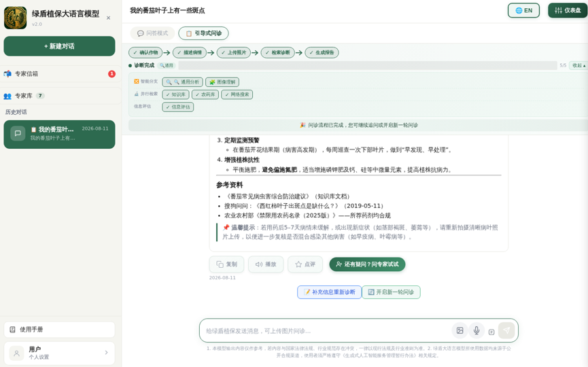Click the conversation title 我的番茄叶子上有一些斑点

point(167,10)
